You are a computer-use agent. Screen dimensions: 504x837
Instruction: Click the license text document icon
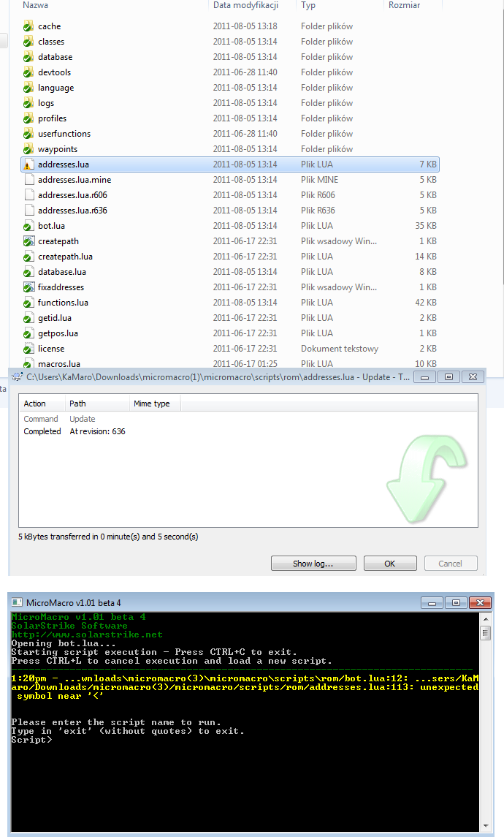point(28,349)
